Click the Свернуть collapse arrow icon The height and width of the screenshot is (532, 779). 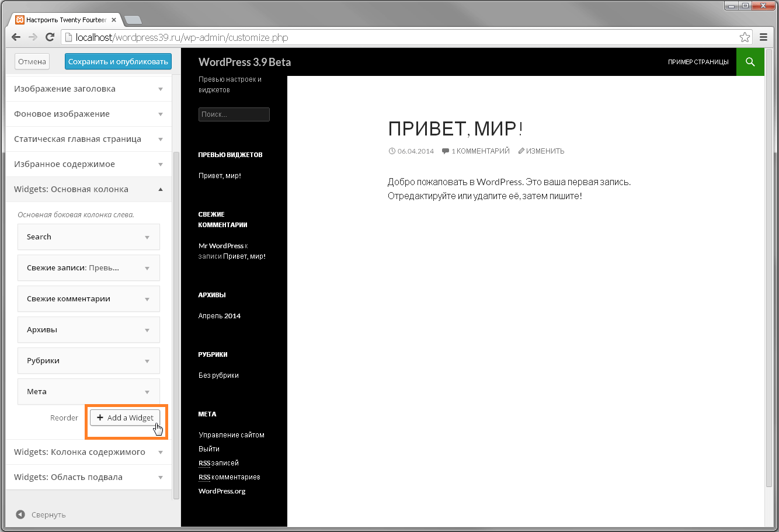pyautogui.click(x=20, y=514)
